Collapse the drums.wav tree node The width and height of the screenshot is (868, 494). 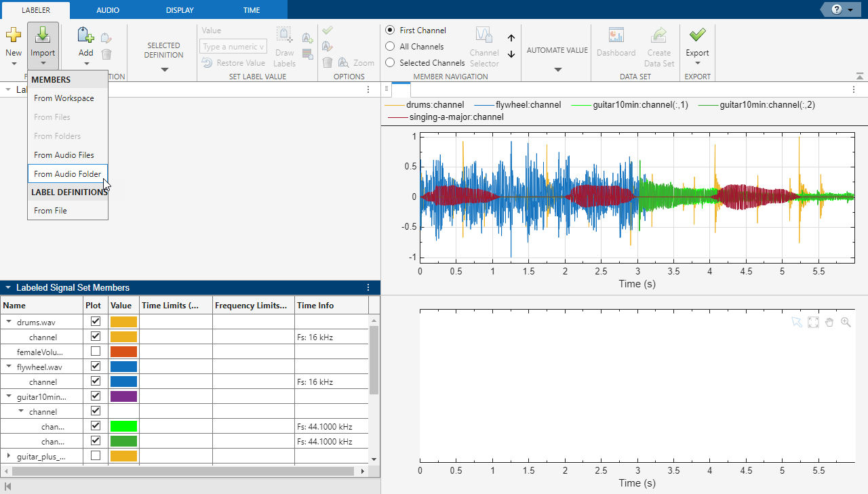pos(9,322)
